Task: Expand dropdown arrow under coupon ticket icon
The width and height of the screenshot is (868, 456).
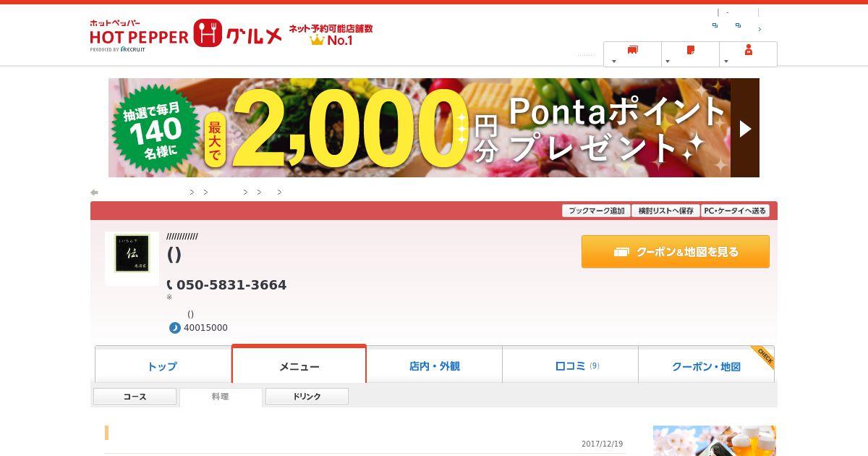Action: tap(614, 62)
